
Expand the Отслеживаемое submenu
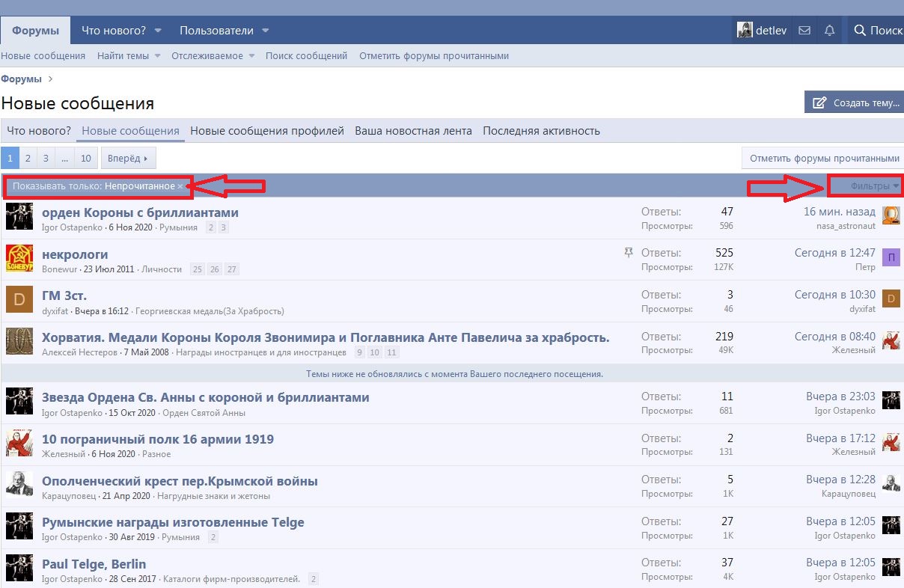pyautogui.click(x=251, y=56)
